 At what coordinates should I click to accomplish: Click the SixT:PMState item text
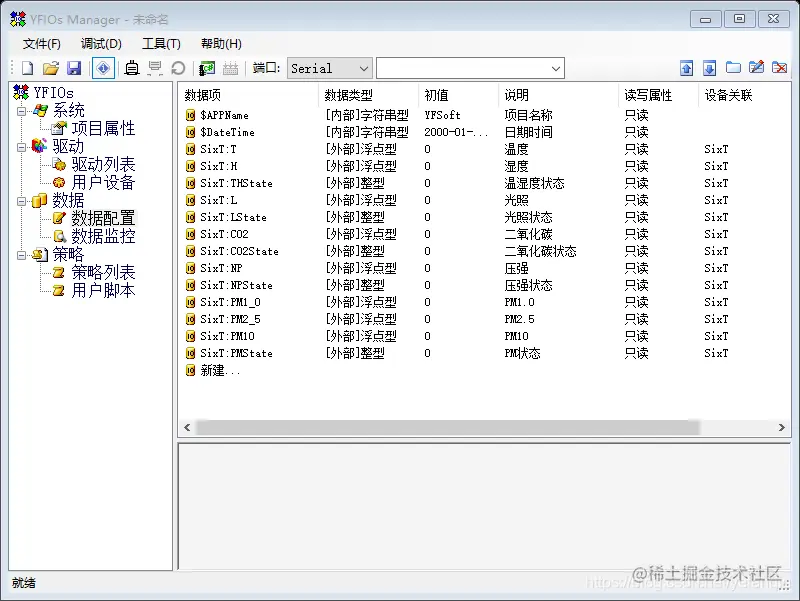[236, 353]
